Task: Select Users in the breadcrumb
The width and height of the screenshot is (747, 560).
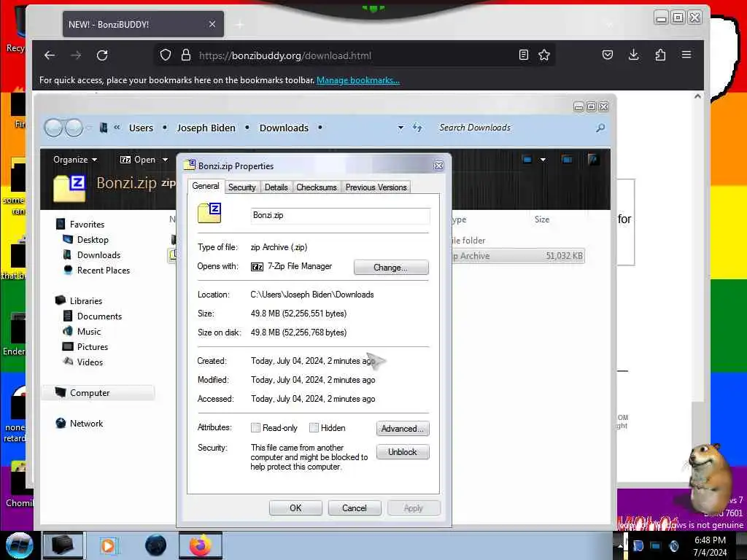Action: (x=141, y=128)
